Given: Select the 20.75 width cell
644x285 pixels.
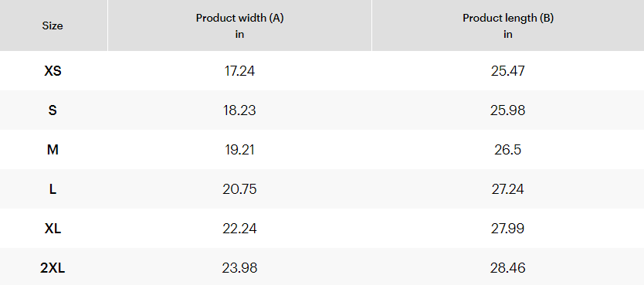Looking at the screenshot, I should pos(239,189).
